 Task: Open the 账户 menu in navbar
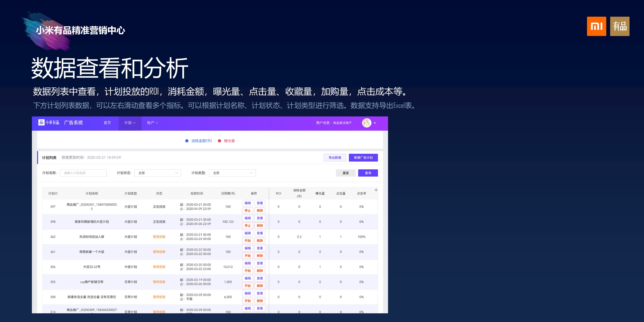coord(153,123)
